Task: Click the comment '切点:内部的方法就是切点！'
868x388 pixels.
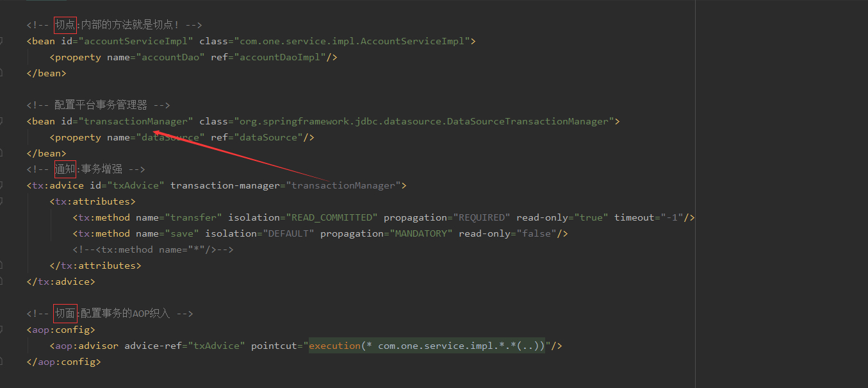Action: [114, 25]
